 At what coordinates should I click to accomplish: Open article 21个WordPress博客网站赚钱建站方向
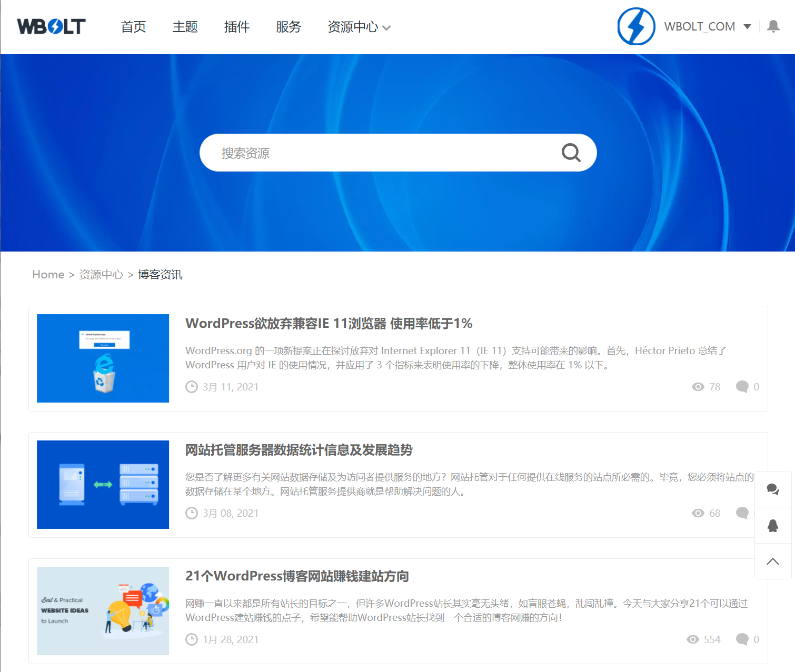pyautogui.click(x=296, y=576)
